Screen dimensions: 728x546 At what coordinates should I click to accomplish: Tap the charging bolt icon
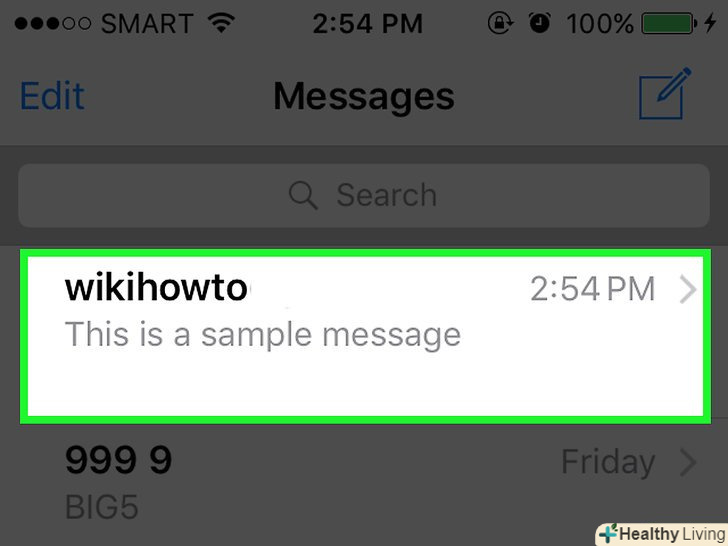710,22
